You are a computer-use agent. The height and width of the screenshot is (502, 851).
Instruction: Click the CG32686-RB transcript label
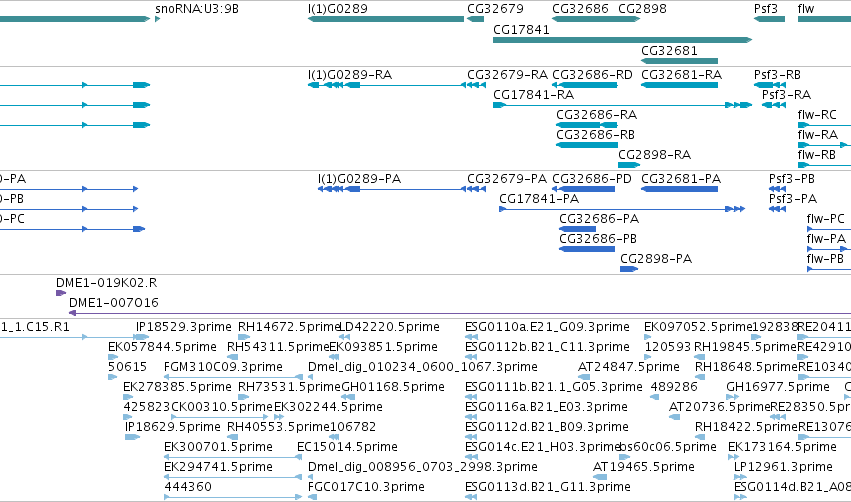(x=595, y=135)
